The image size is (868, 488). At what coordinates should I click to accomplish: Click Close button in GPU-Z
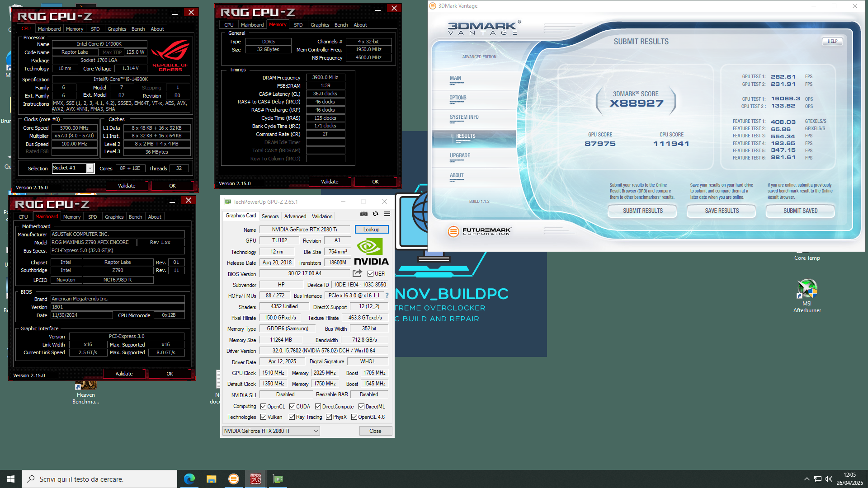(375, 431)
